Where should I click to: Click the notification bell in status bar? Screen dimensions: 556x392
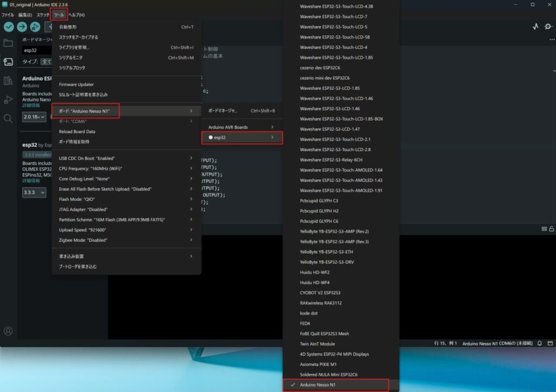(x=540, y=344)
